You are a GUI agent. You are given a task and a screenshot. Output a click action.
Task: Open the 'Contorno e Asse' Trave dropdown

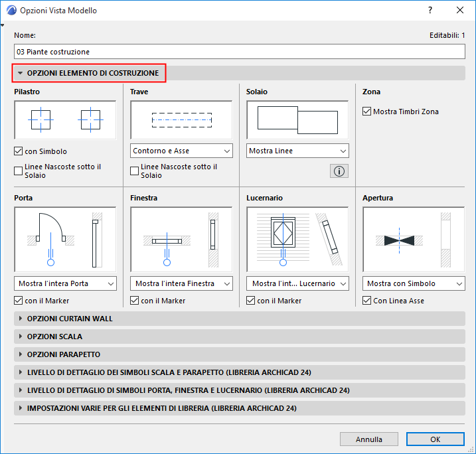coord(181,151)
